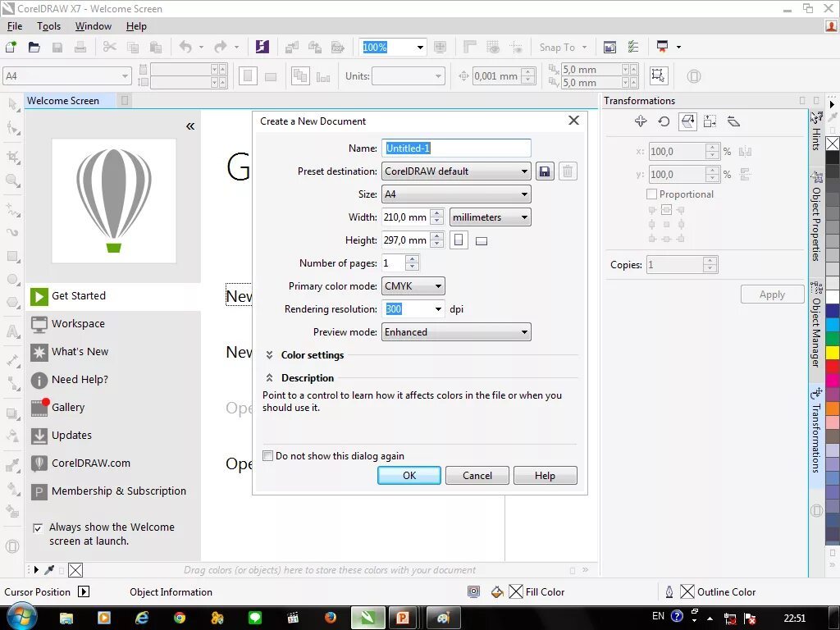Uncheck Always show the Welcome screen
Screen dimensions: 840x630
pos(38,528)
